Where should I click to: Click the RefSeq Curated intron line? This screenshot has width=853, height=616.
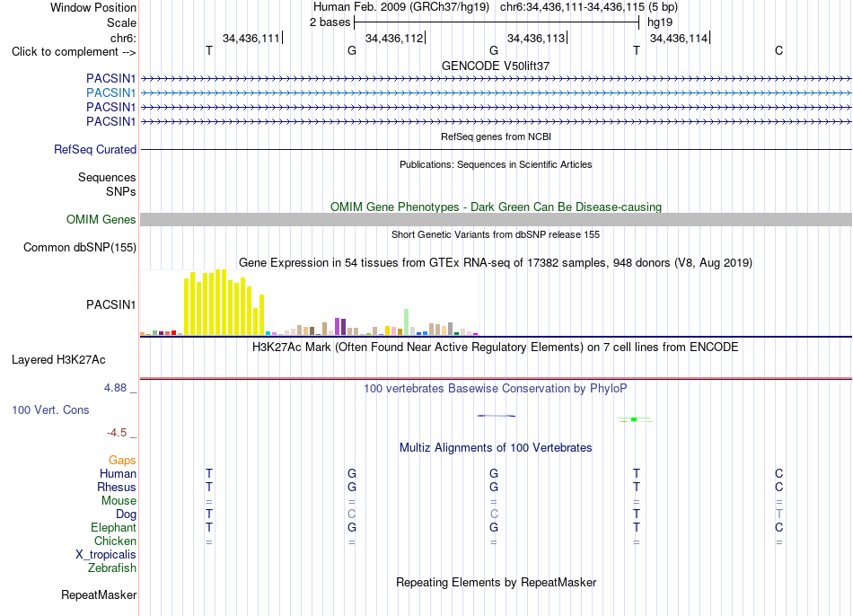[496, 149]
